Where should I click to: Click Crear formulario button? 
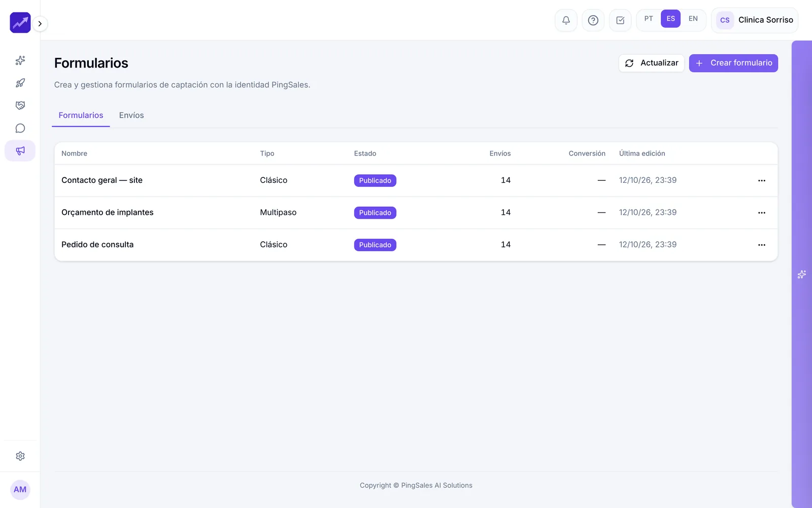point(733,63)
